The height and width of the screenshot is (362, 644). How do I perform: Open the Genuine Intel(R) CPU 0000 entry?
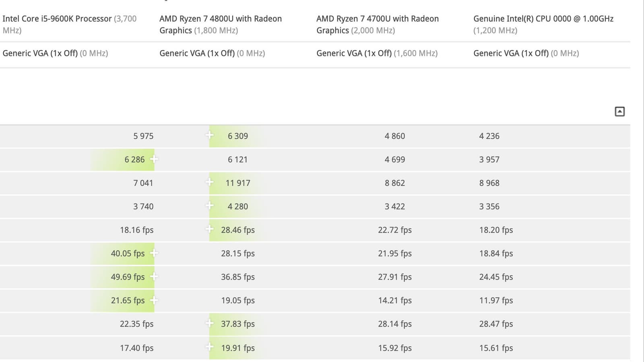[x=543, y=19]
